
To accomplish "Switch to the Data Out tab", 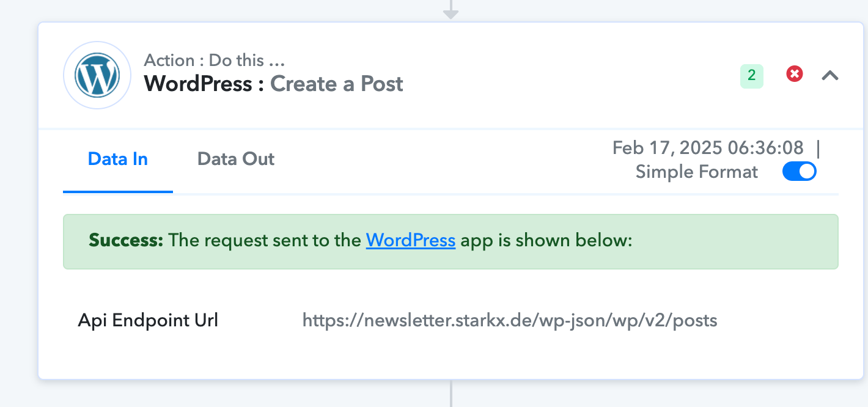I will 236,159.
